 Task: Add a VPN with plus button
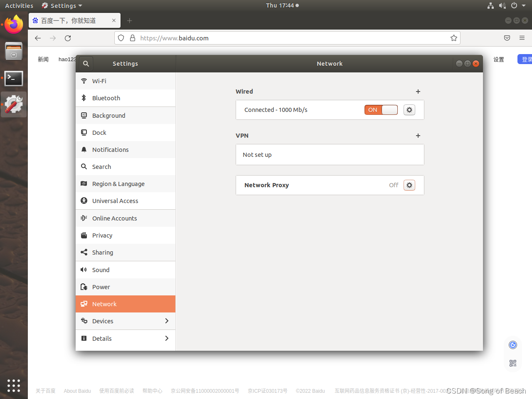pos(418,136)
